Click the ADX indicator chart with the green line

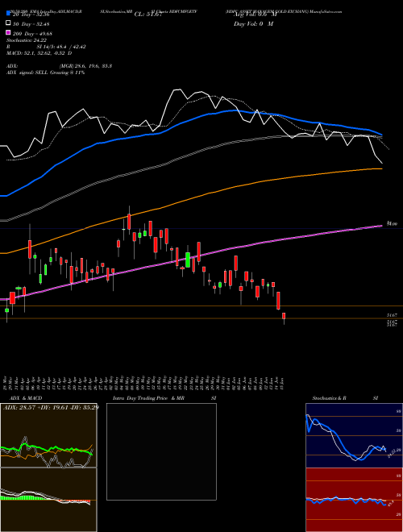(x=48, y=435)
